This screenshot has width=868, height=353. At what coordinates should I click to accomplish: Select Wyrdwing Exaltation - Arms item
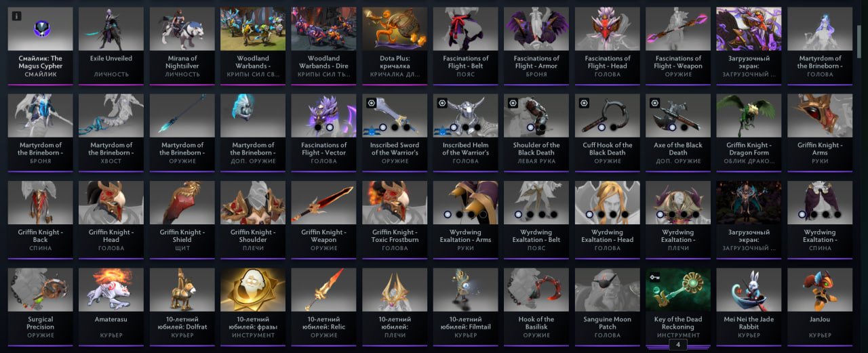pos(465,219)
